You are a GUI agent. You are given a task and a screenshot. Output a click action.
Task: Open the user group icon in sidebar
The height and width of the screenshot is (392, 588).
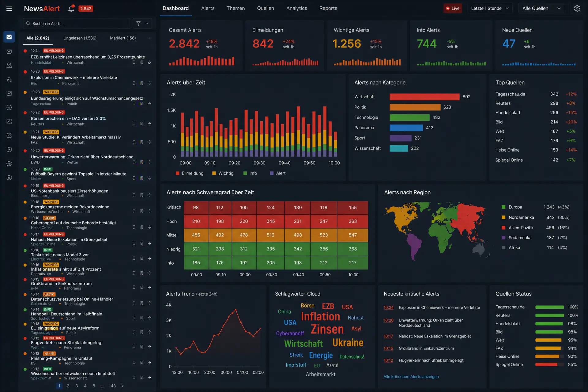(9, 135)
